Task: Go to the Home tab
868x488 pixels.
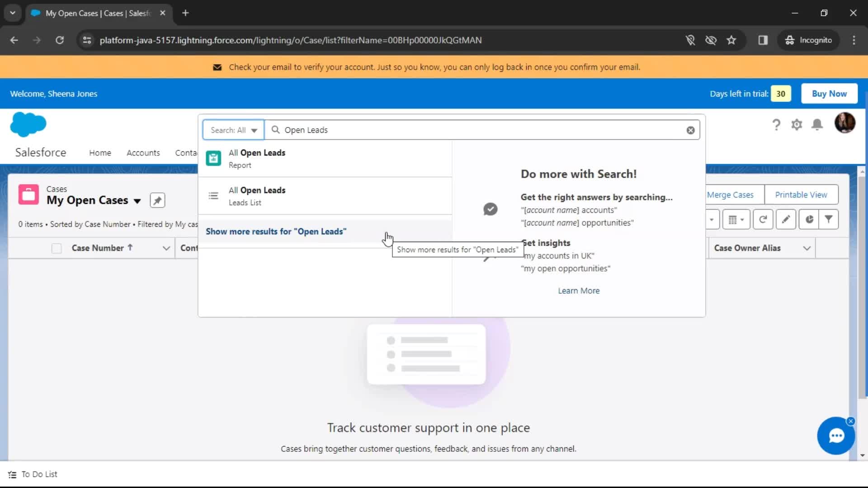Action: click(100, 153)
